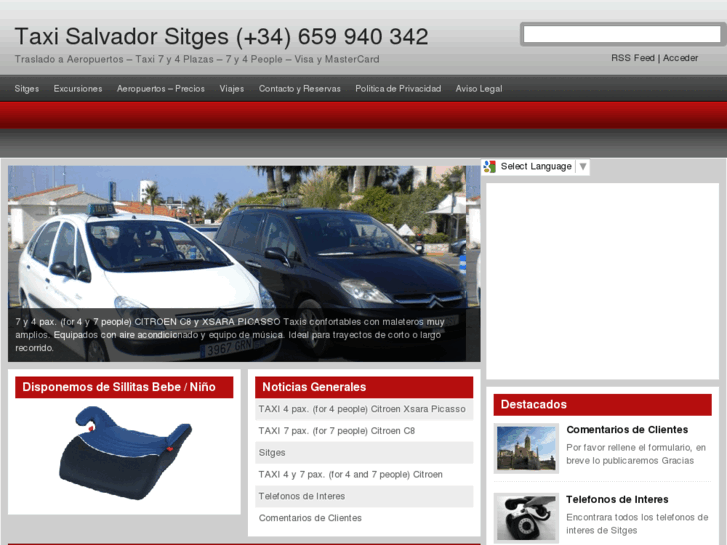Click the Google translate icon
This screenshot has width=727, height=545.
pos(490,167)
